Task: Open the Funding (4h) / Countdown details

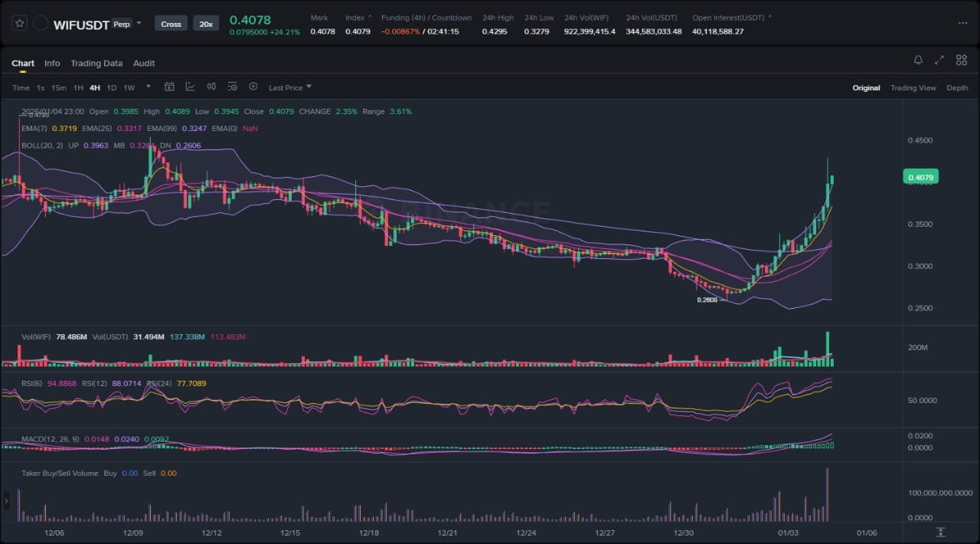Action: [426, 18]
